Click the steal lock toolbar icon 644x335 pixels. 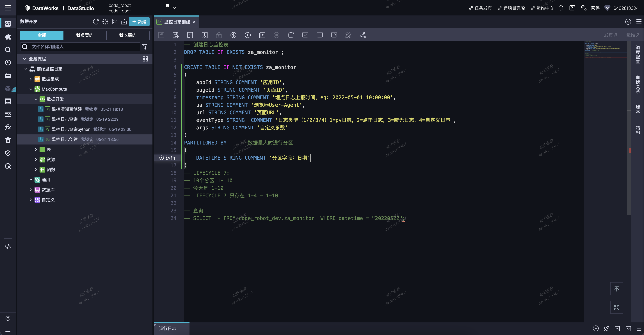pyautogui.click(x=219, y=35)
